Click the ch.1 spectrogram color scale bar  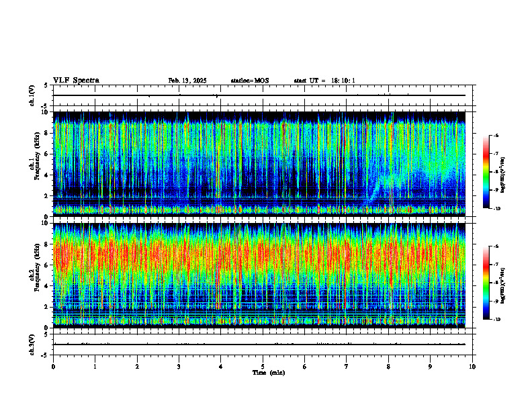486,172
